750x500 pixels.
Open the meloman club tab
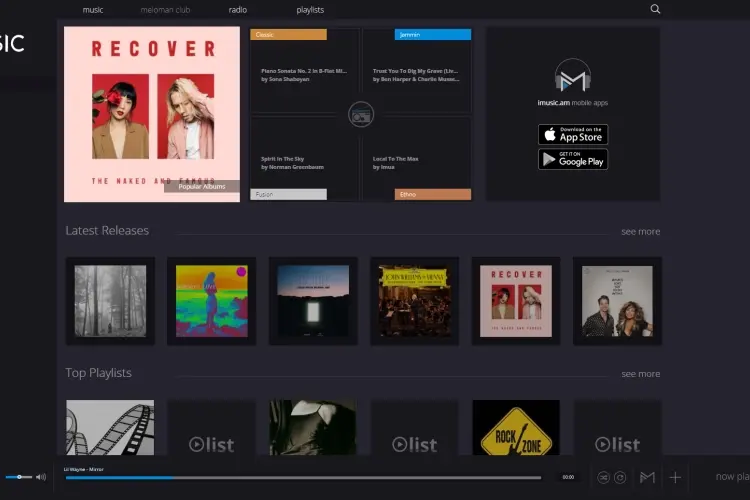165,10
